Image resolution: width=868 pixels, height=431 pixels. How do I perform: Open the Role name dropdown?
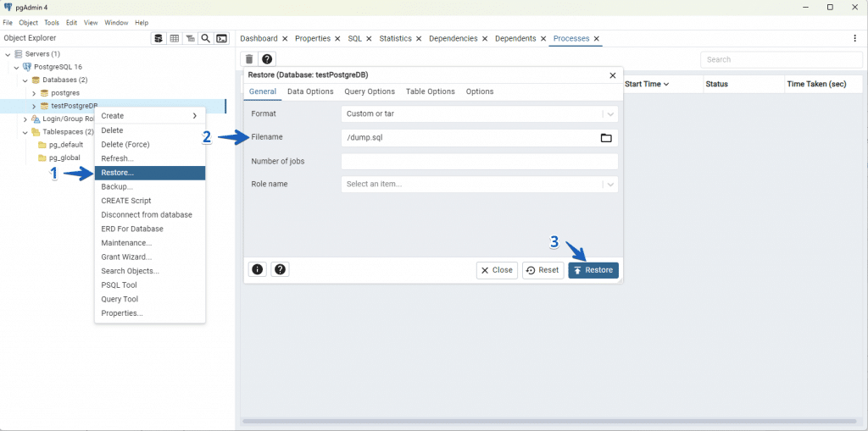480,184
